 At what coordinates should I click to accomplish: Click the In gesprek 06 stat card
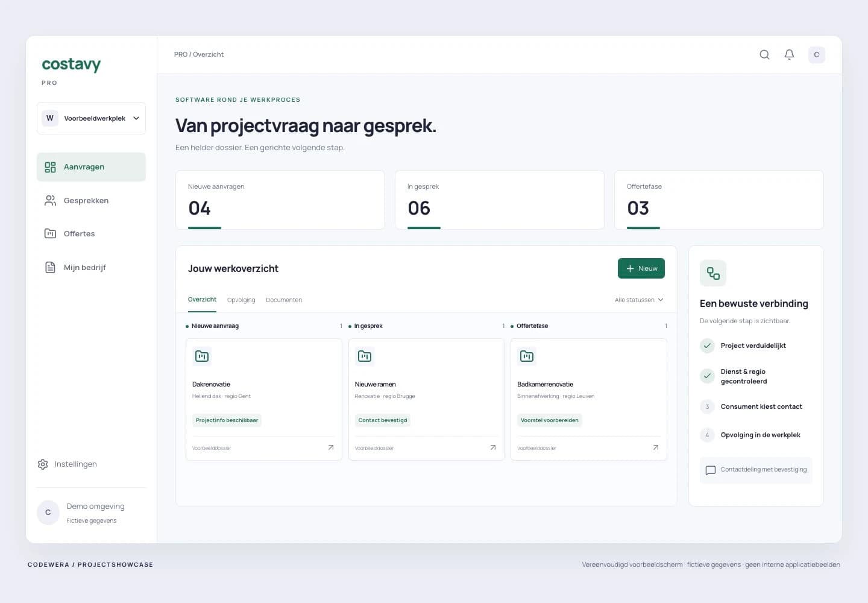(500, 200)
